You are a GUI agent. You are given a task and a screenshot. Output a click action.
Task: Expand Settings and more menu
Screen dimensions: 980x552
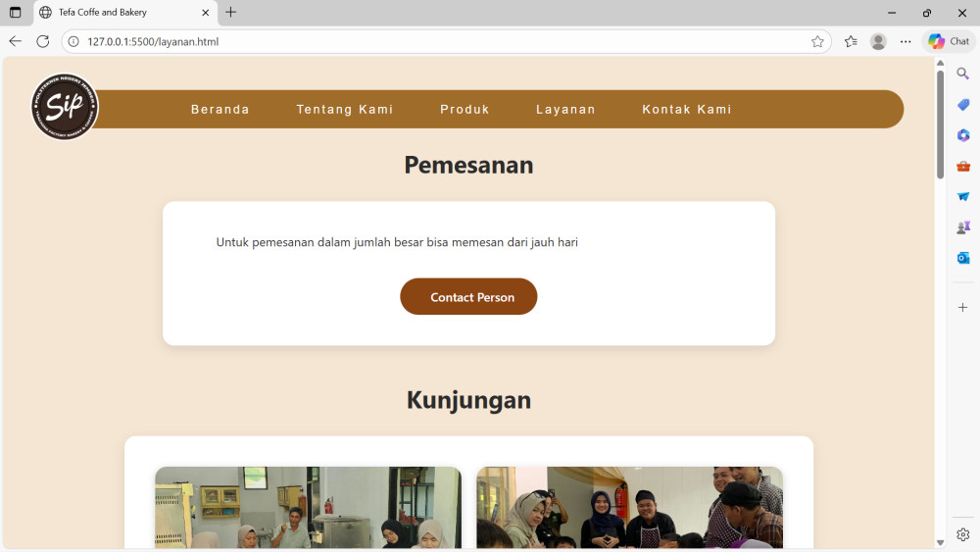[x=906, y=41]
